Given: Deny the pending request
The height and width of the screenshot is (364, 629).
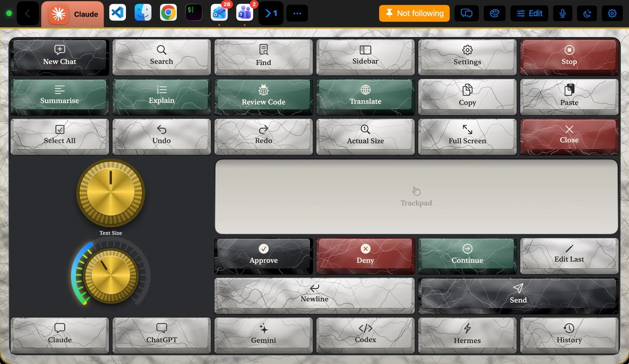Looking at the screenshot, I should [x=365, y=256].
